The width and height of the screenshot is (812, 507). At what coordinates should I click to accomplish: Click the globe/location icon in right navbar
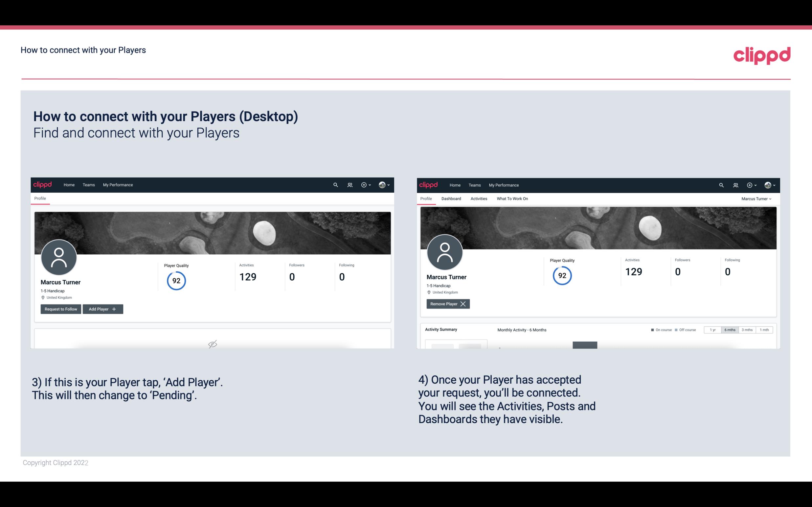(x=766, y=185)
